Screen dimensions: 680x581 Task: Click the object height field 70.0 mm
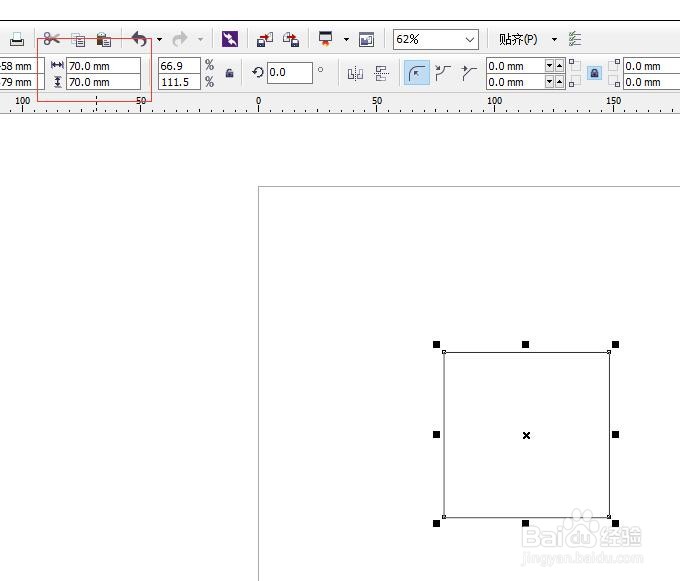click(x=103, y=82)
